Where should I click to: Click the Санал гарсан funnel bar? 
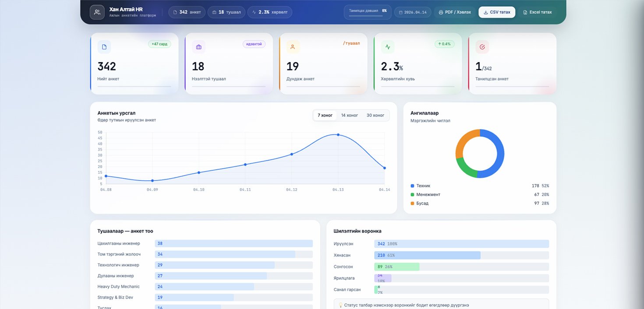pos(376,290)
